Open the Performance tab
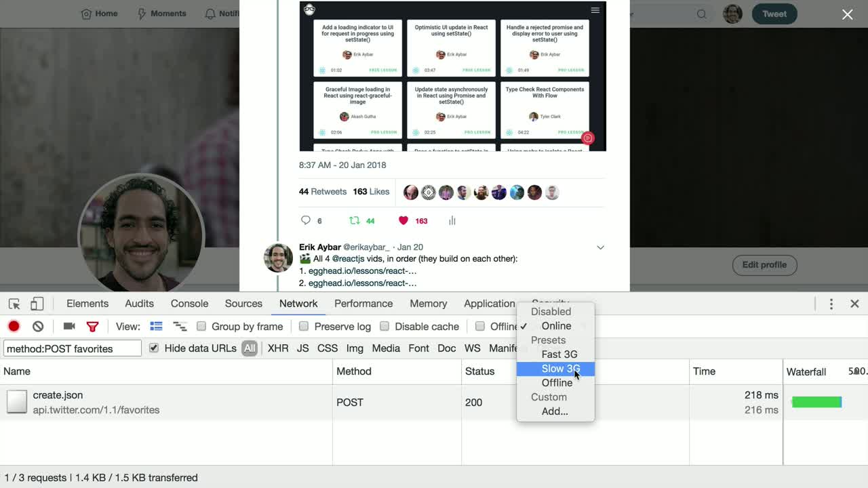This screenshot has height=488, width=868. coord(363,304)
